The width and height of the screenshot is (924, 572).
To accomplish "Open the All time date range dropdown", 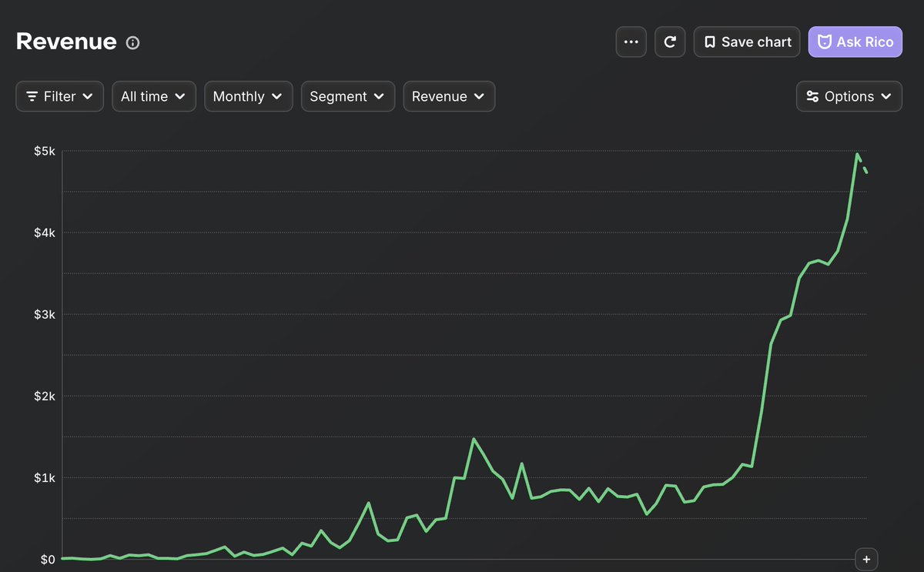I will [154, 96].
